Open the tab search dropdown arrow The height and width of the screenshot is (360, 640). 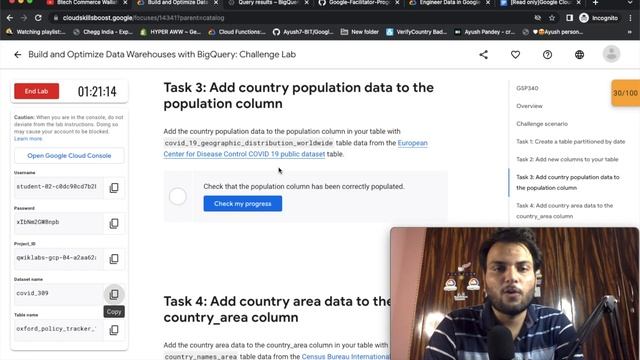point(630,3)
